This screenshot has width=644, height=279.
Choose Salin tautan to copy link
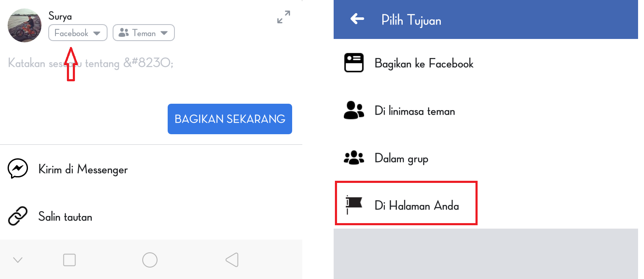pos(151,217)
